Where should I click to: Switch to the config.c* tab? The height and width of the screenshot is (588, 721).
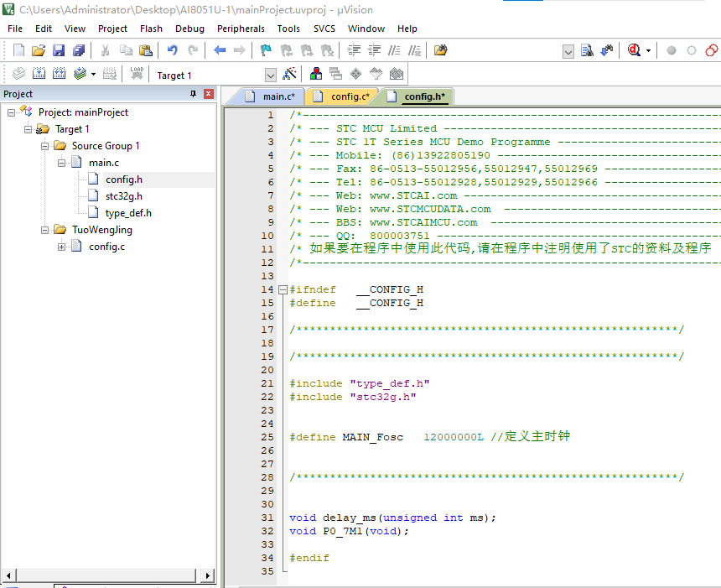(341, 96)
